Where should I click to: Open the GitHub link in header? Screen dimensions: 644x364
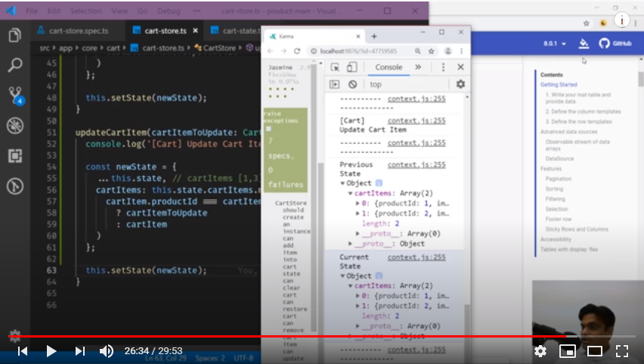pyautogui.click(x=615, y=44)
